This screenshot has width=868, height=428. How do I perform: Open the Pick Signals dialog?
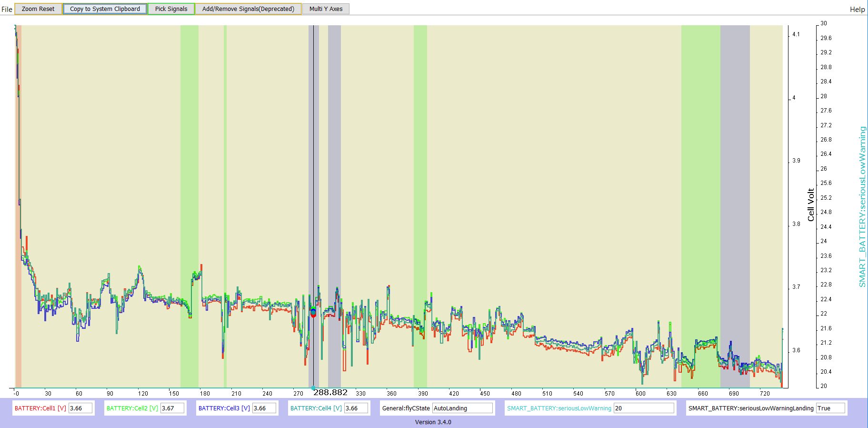[x=171, y=9]
